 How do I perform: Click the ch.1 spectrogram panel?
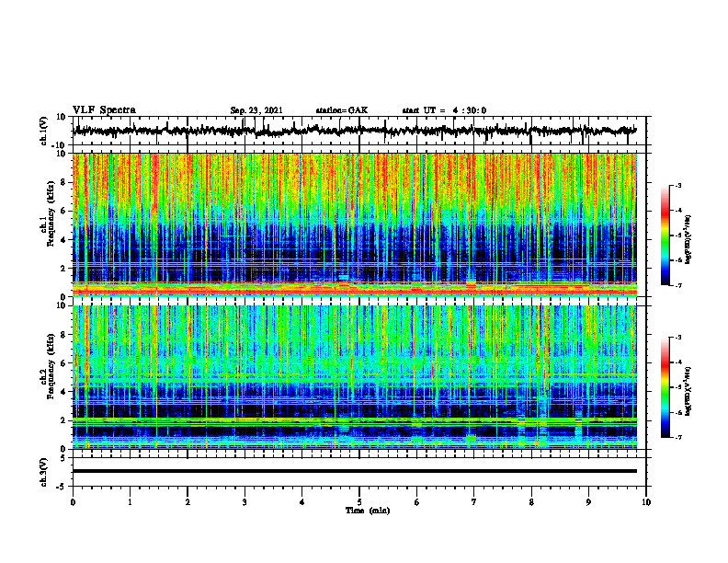[x=354, y=224]
